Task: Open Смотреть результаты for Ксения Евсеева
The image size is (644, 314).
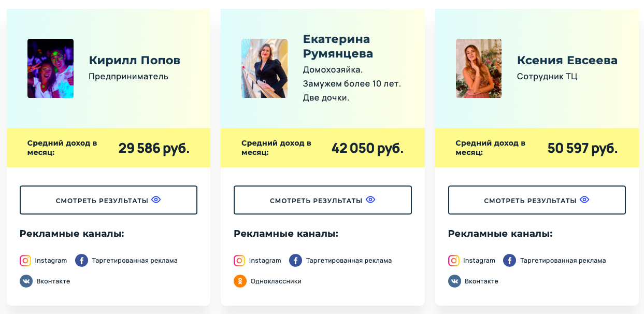Action: pyautogui.click(x=537, y=200)
